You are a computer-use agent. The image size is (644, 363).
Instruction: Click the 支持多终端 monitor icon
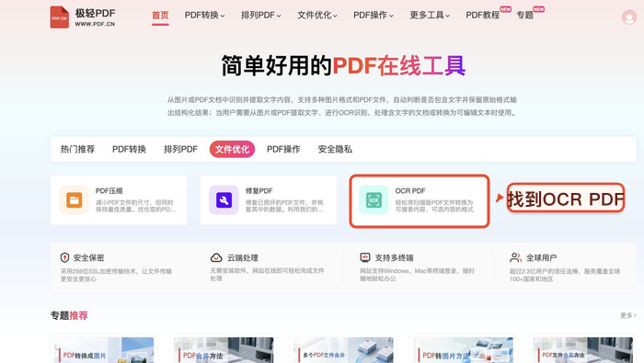pyautogui.click(x=364, y=257)
